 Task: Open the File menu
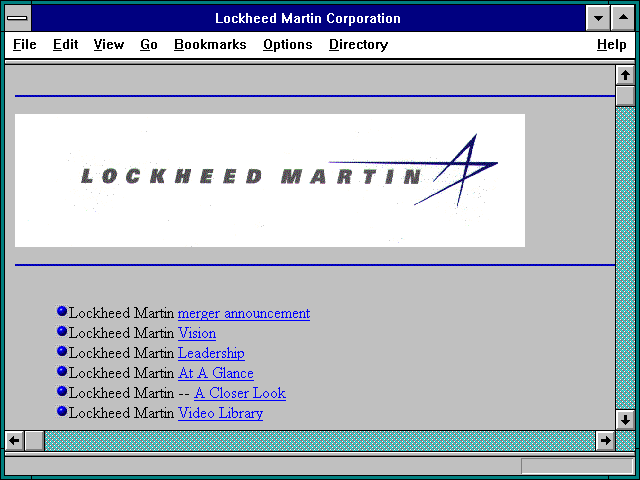[x=24, y=44]
